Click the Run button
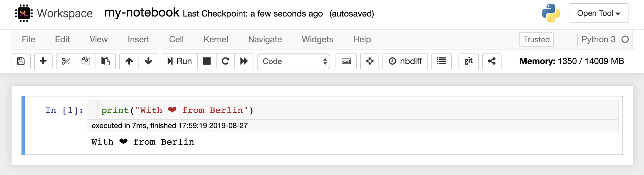Screen dimensions: 644x175 (180, 61)
